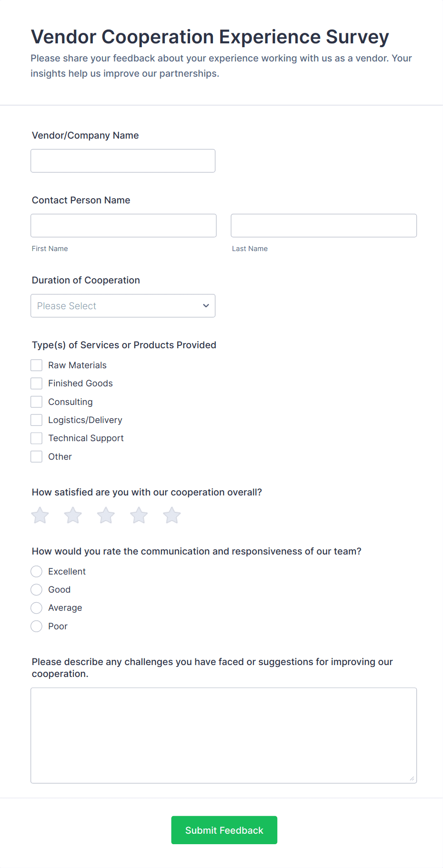443x868 pixels.
Task: Tick the Consulting checkbox
Action: click(x=37, y=402)
